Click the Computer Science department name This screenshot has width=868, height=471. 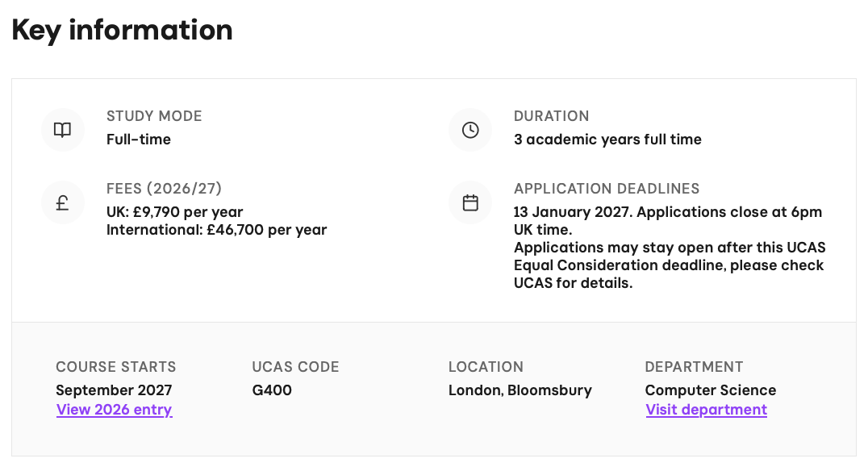(710, 390)
